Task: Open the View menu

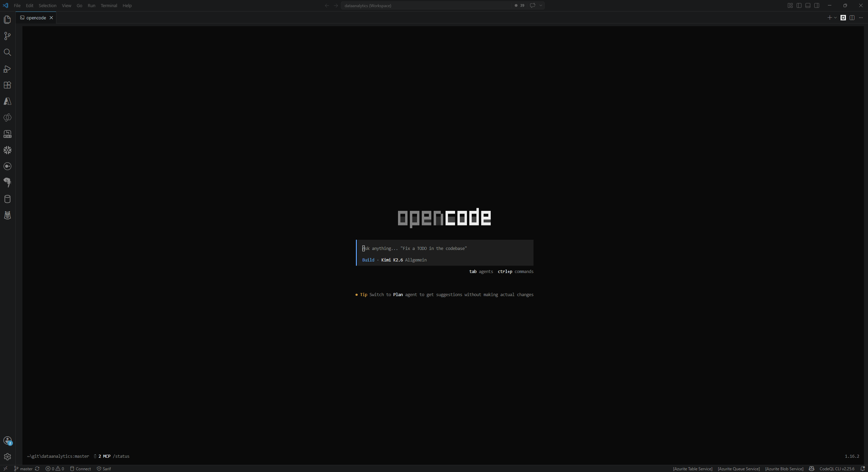Action: tap(67, 5)
